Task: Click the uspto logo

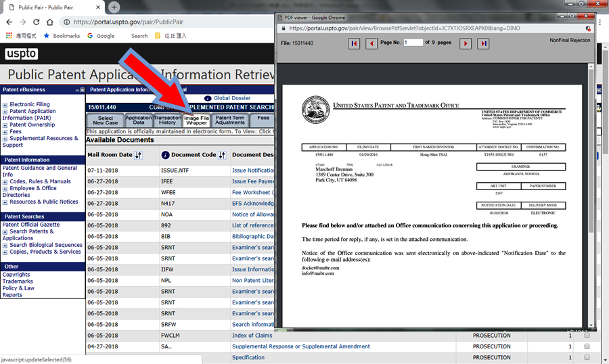Action: (22, 53)
